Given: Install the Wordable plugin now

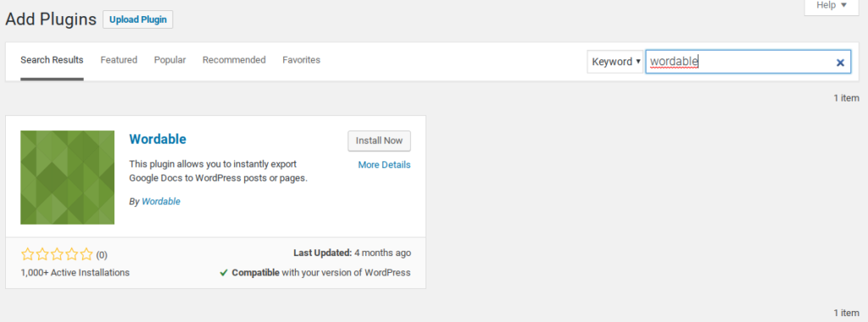Looking at the screenshot, I should pyautogui.click(x=379, y=141).
